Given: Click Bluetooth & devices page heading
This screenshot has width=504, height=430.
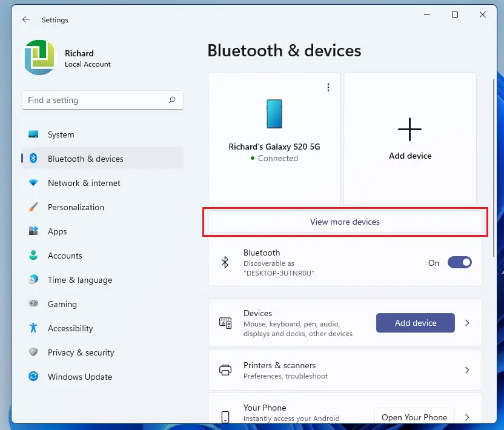Looking at the screenshot, I should [x=284, y=50].
